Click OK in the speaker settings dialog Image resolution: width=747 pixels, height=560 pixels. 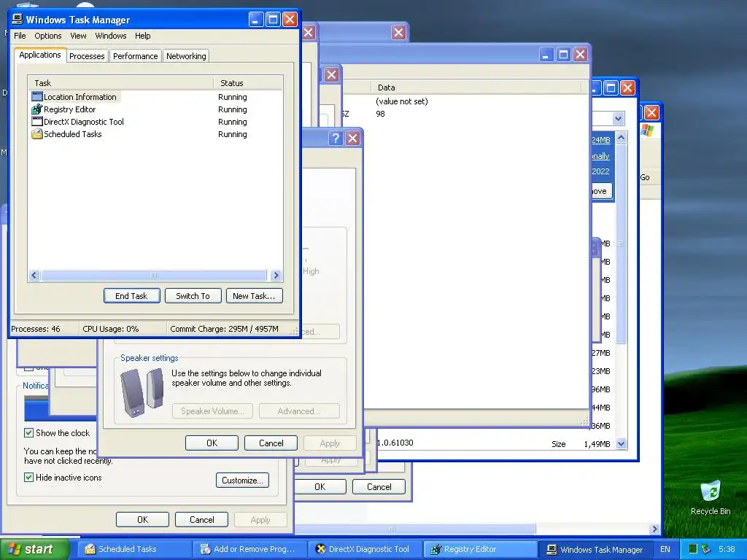click(x=212, y=443)
